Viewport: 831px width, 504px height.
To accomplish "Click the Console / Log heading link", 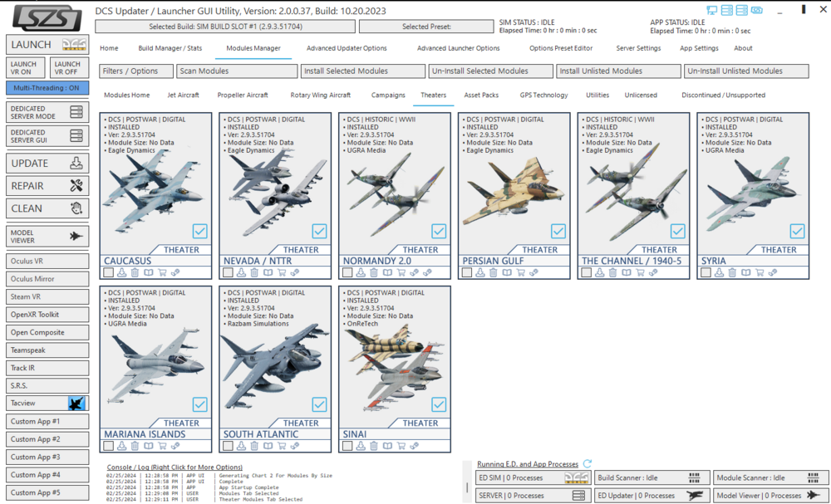I will tap(175, 467).
